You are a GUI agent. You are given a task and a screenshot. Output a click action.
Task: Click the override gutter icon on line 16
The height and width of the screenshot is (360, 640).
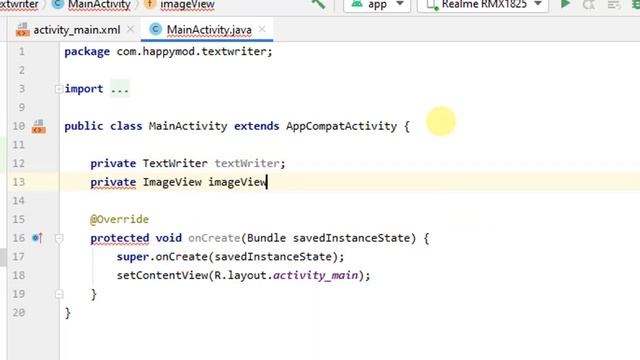point(37,238)
